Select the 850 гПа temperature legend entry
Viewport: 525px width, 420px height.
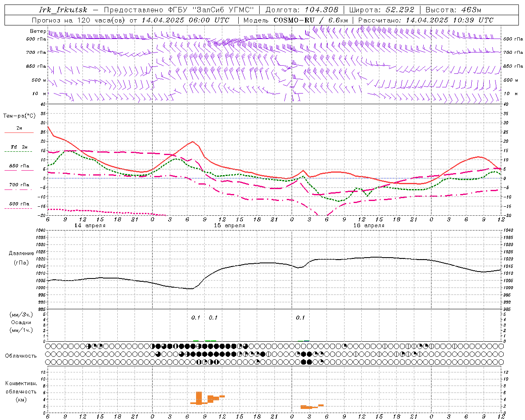coord(19,166)
